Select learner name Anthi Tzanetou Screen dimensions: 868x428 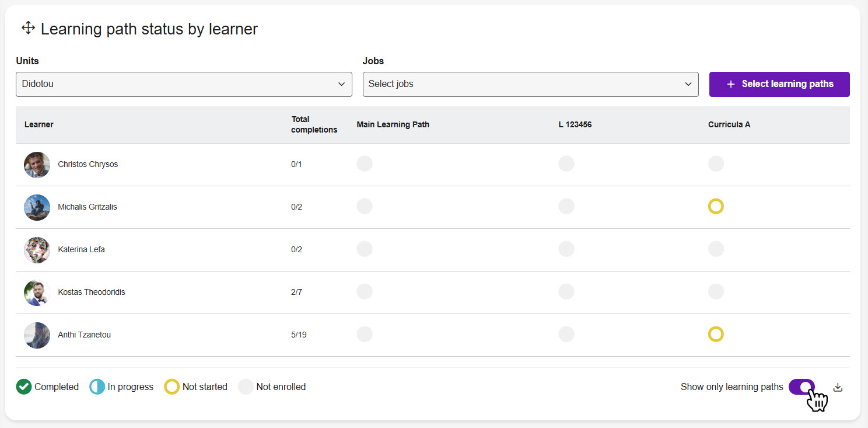tap(85, 335)
